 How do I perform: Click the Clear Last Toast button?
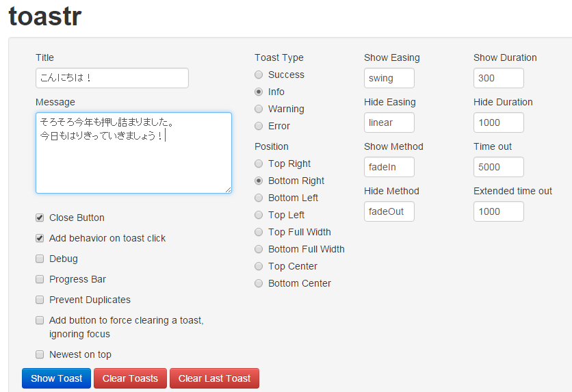pyautogui.click(x=215, y=378)
